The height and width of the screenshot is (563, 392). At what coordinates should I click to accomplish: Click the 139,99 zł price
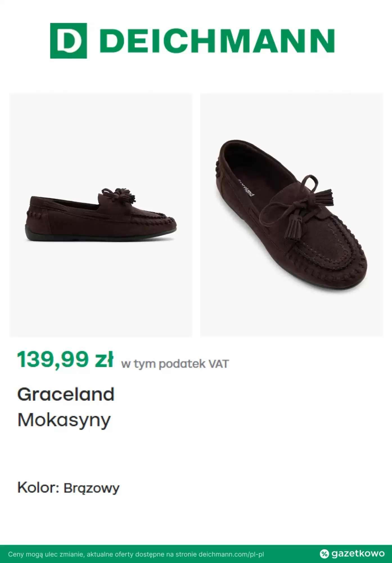click(65, 360)
